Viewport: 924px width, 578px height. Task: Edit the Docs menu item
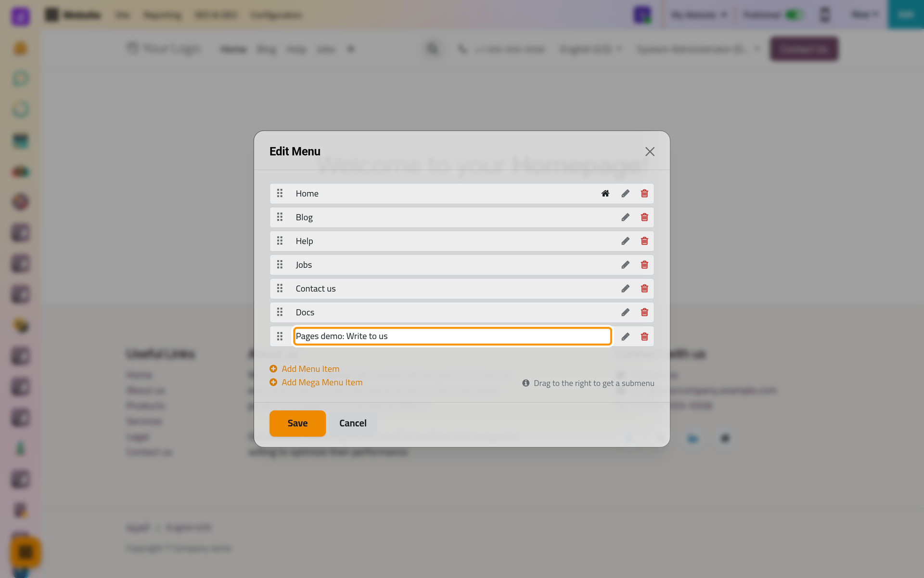coord(625,312)
